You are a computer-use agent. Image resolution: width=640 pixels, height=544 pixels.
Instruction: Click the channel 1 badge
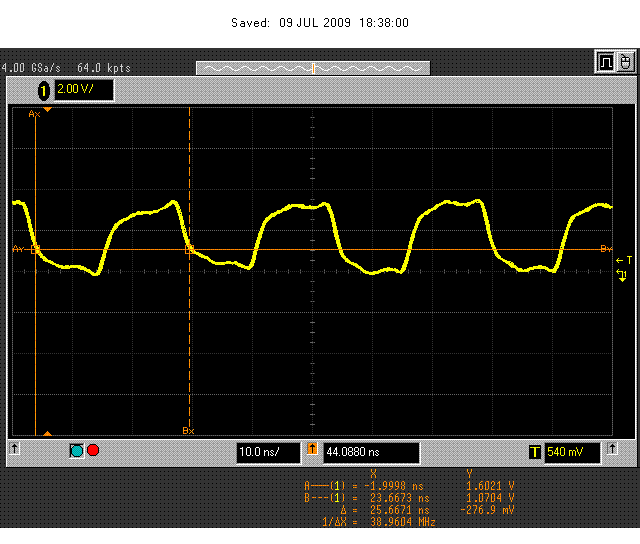pos(44,91)
